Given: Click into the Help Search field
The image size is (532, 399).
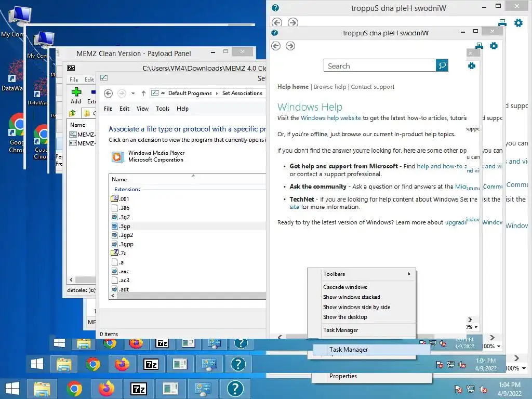Looking at the screenshot, I should 380,65.
